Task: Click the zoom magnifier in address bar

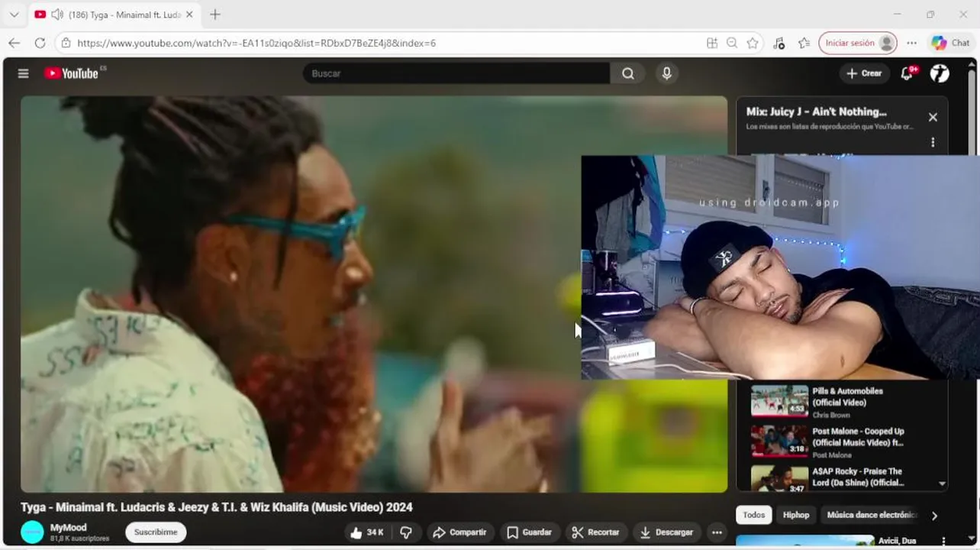Action: point(732,43)
